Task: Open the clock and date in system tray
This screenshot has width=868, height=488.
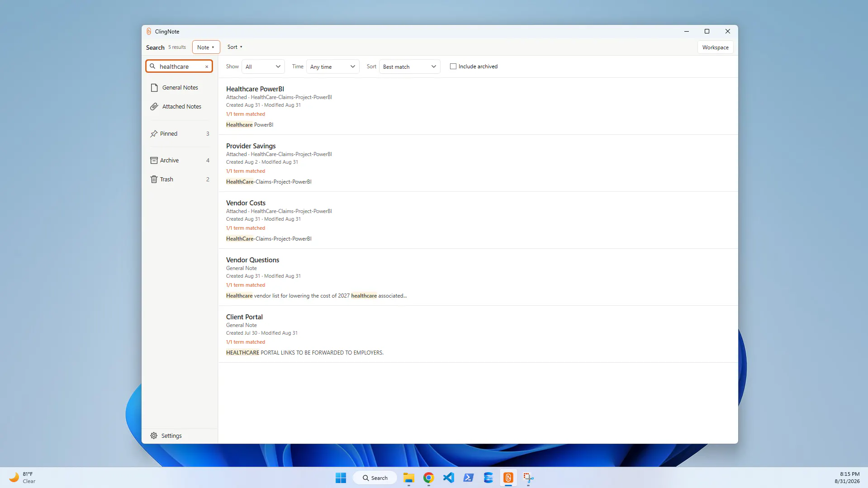Action: point(847,478)
